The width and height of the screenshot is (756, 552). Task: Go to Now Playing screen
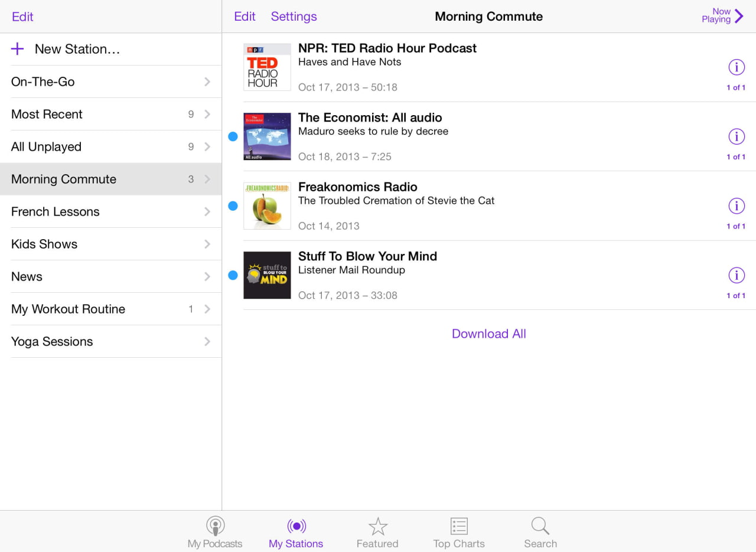[722, 16]
